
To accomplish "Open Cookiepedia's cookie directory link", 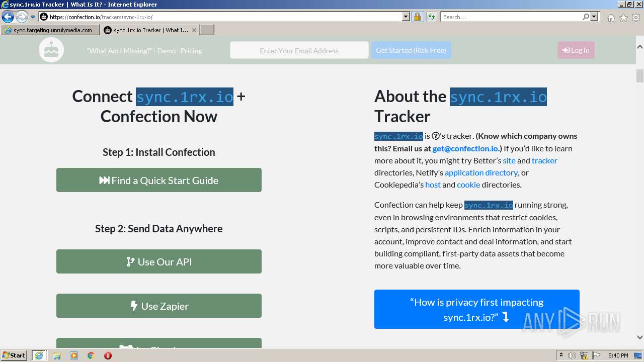I will [468, 185].
